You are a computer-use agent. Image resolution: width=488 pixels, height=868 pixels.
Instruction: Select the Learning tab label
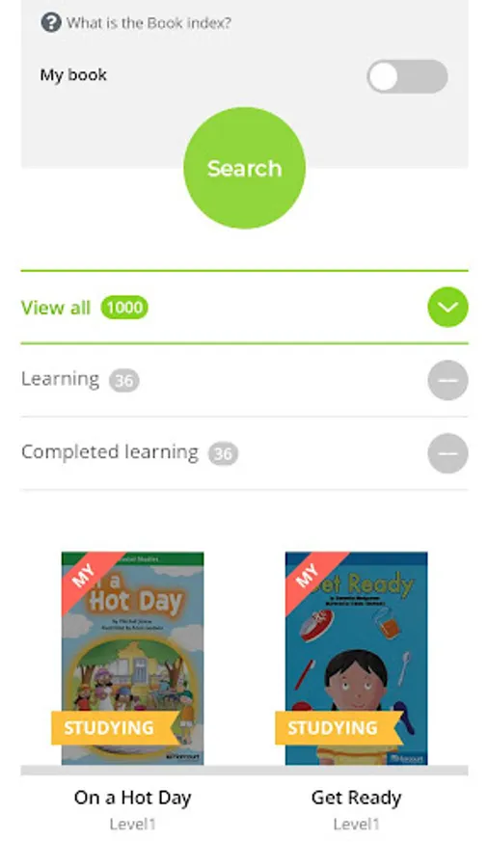(x=61, y=379)
